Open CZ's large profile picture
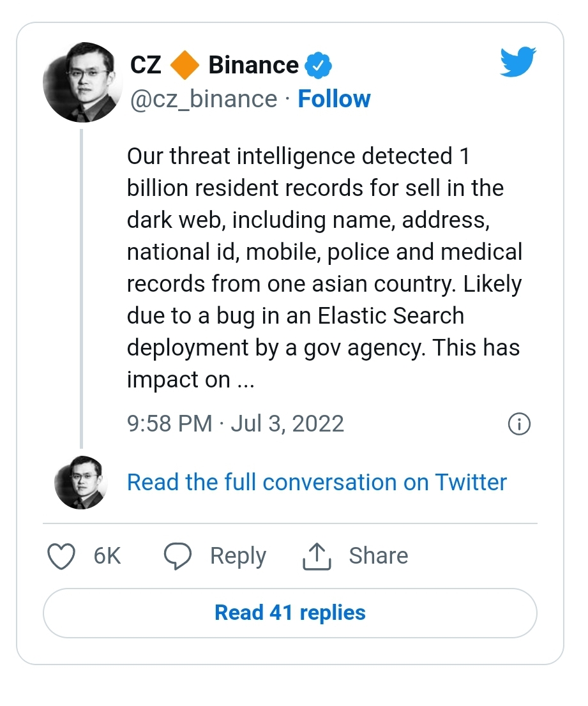 (82, 82)
